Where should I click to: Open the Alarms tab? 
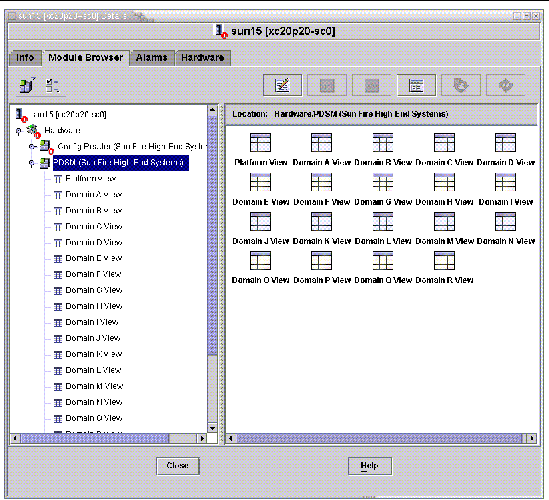click(152, 58)
